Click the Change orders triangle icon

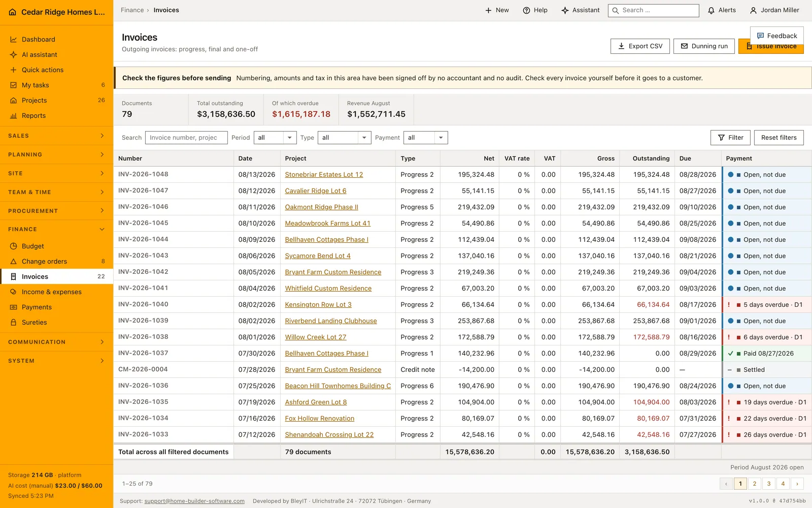[14, 261]
